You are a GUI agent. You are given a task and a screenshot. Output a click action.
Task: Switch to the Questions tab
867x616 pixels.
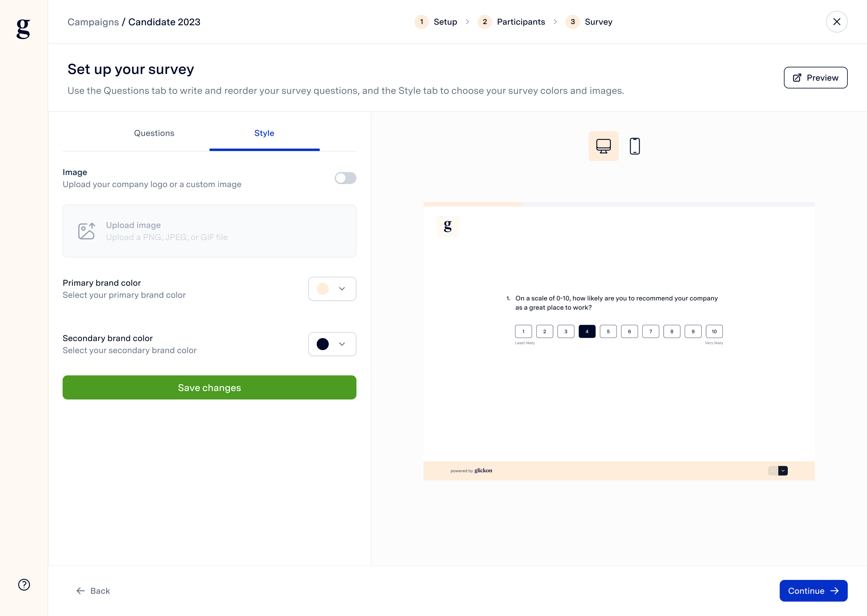click(154, 133)
